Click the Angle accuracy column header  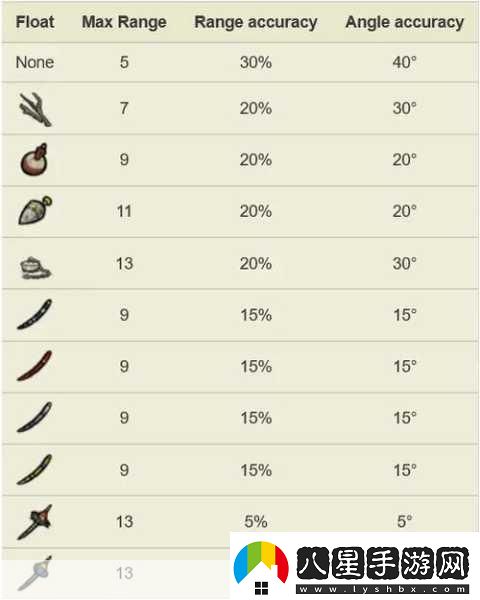click(x=404, y=23)
